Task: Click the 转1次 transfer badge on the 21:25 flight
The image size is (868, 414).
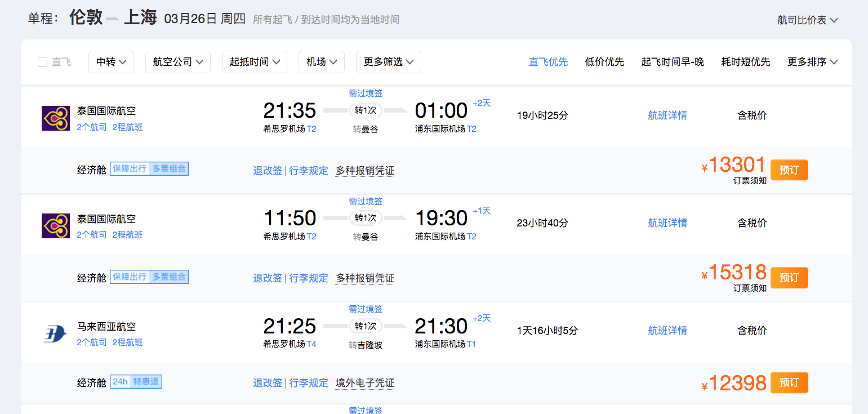Action: coord(366,326)
